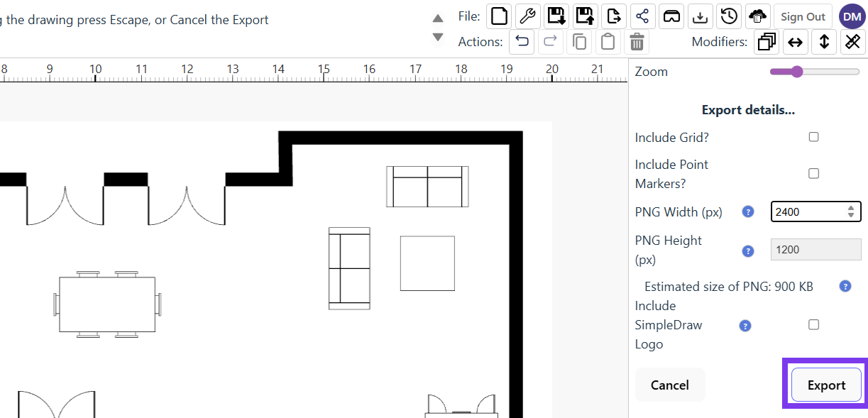Enable the Include SimpleDraw Logo checkbox
This screenshot has height=418, width=868.
point(813,324)
